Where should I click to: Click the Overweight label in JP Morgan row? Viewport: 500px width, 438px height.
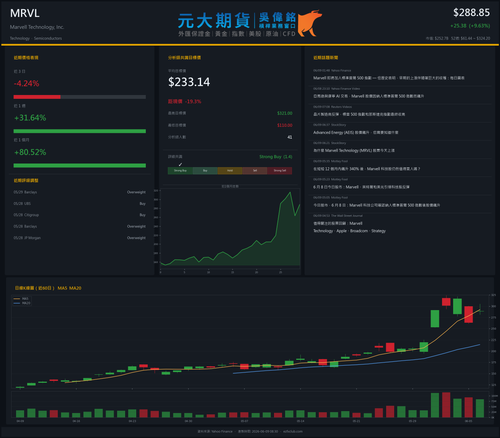pyautogui.click(x=136, y=238)
